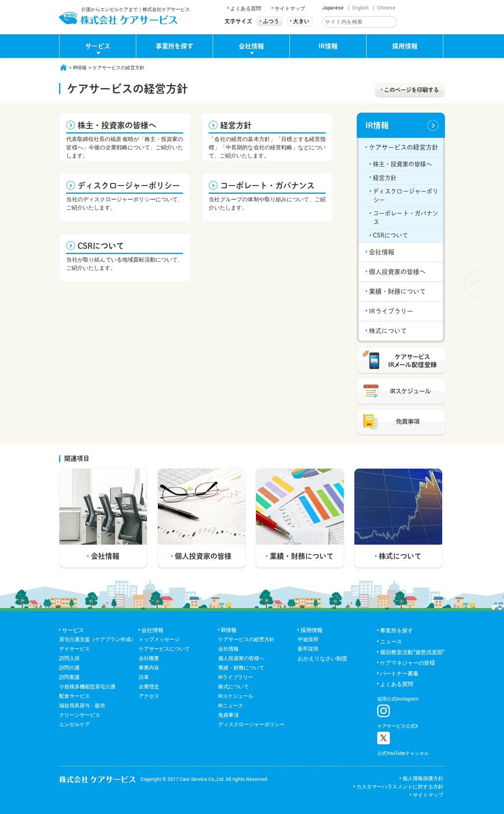Open 企業理念 footer link
Image resolution: width=504 pixels, height=814 pixels.
tap(149, 687)
